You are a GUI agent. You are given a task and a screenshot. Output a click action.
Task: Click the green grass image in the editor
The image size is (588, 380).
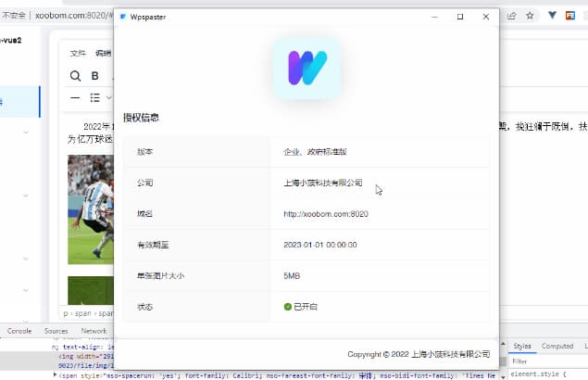click(91, 290)
